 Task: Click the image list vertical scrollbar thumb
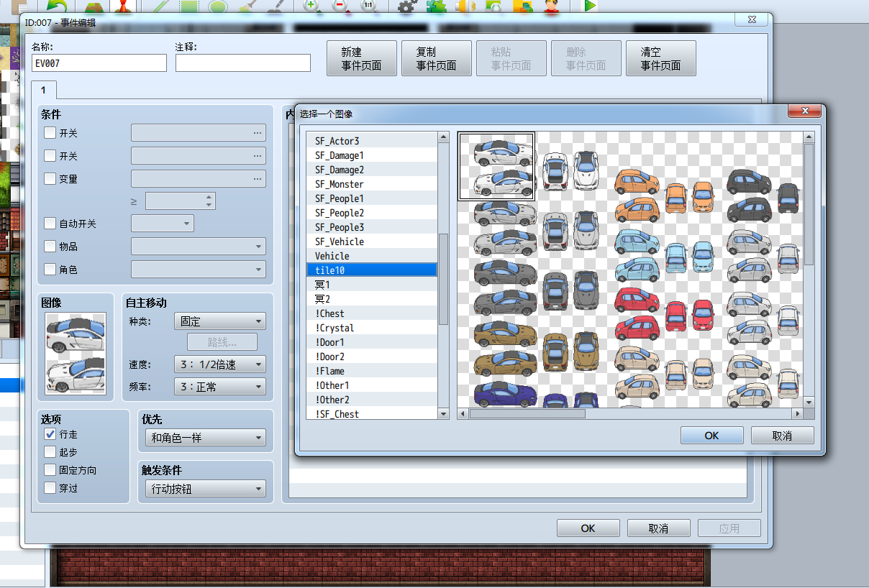click(444, 279)
